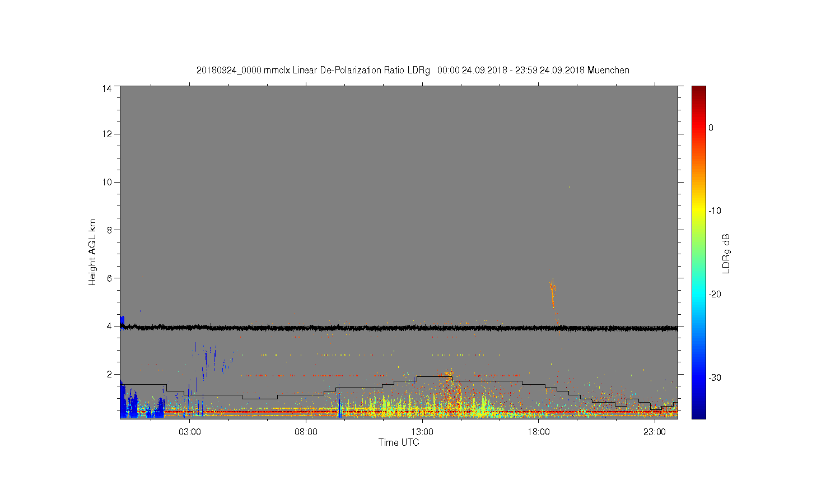Click the 13:00 time tick label
This screenshot has height=504, width=840.
click(x=422, y=432)
